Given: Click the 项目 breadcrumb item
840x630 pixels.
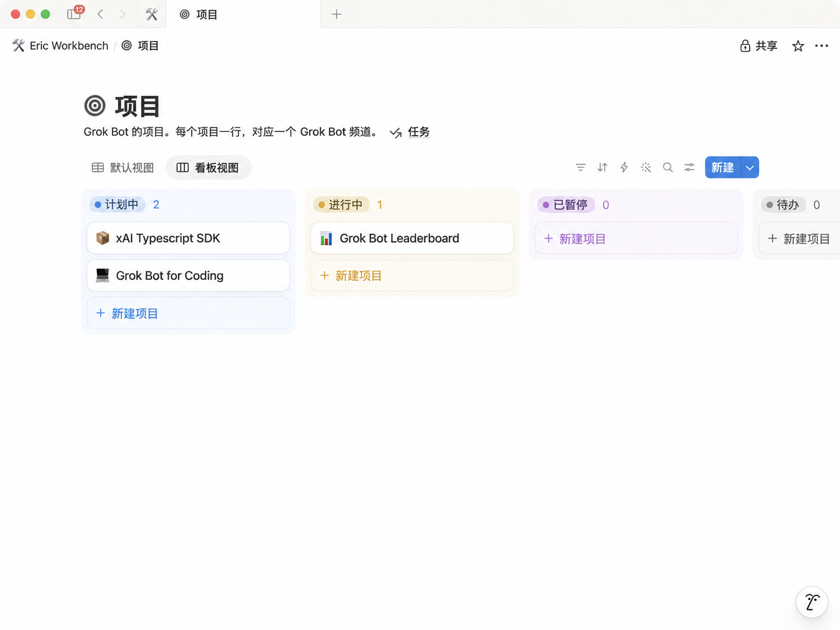Looking at the screenshot, I should [140, 46].
